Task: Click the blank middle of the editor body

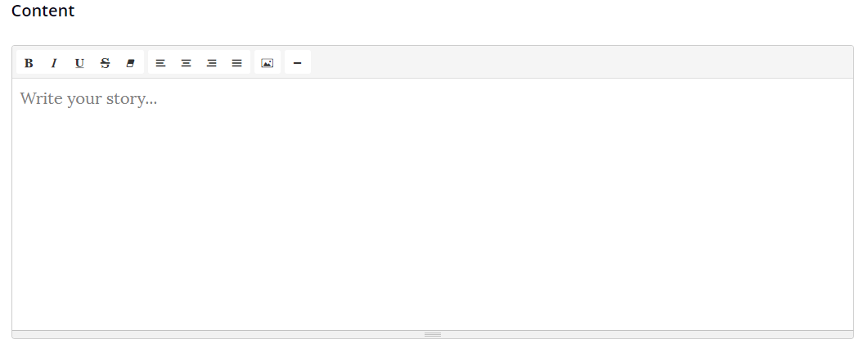Action: click(x=432, y=210)
